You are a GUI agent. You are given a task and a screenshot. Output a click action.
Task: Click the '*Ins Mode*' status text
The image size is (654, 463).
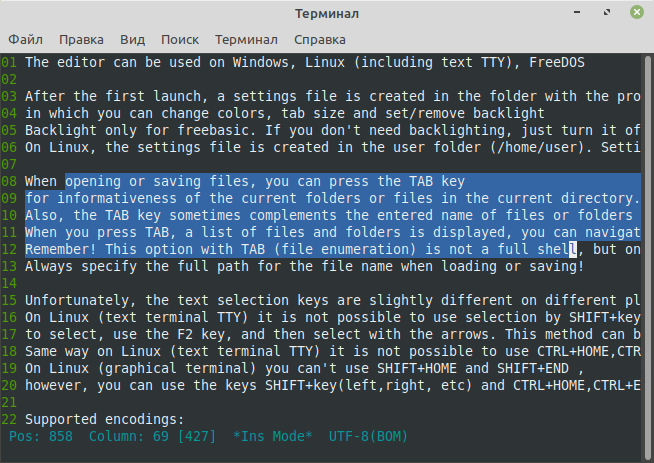(272, 436)
